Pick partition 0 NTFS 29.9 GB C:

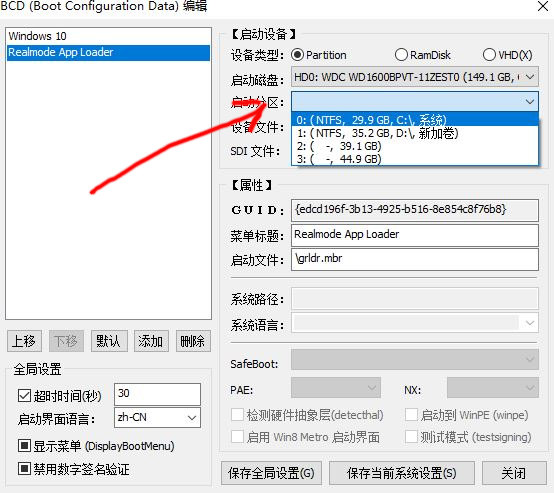[415, 120]
